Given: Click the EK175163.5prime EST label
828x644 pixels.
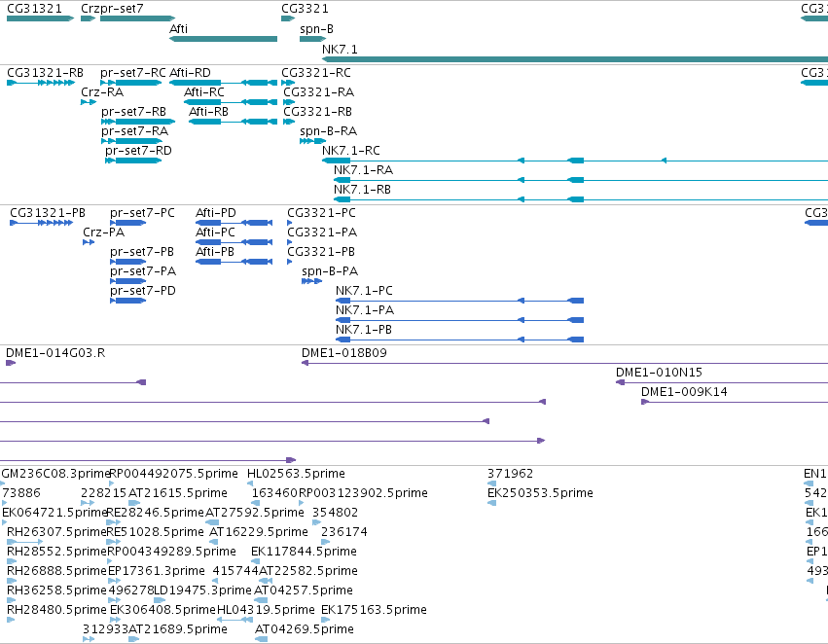Looking at the screenshot, I should pyautogui.click(x=374, y=610).
